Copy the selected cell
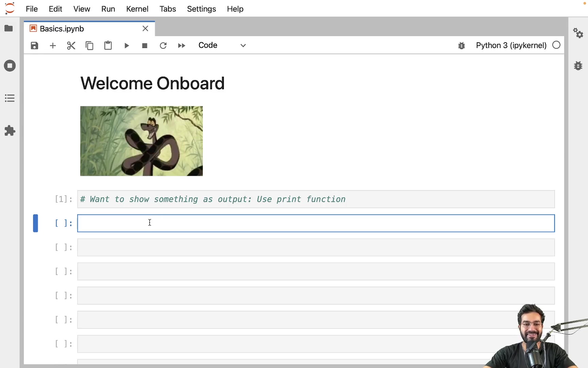This screenshot has height=368, width=588. click(89, 45)
